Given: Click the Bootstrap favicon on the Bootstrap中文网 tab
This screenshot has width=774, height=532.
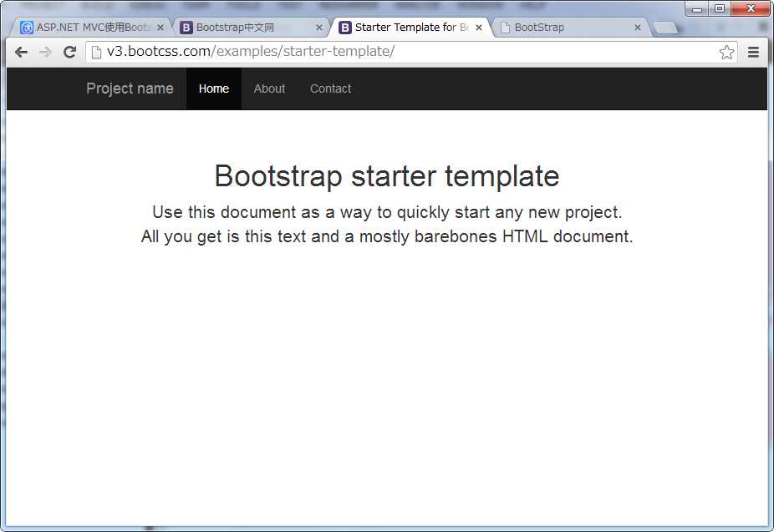Looking at the screenshot, I should pos(186,28).
